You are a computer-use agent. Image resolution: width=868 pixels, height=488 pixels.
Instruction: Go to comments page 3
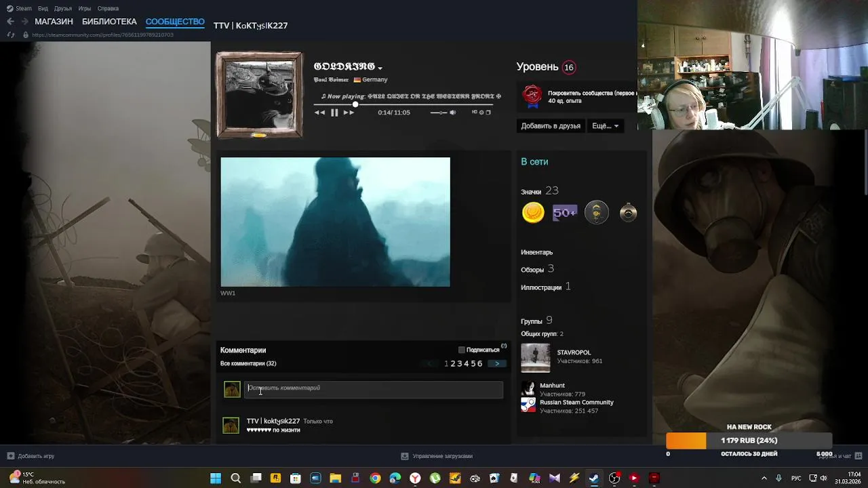[459, 364]
